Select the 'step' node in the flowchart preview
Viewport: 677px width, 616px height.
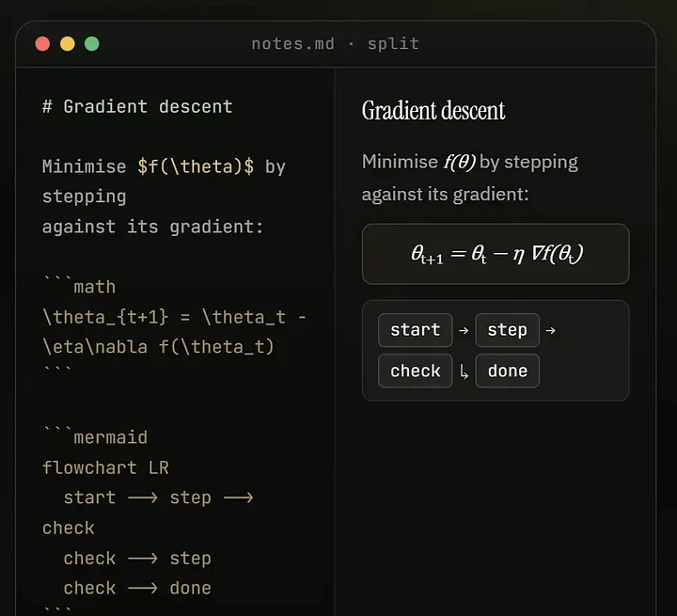tap(508, 330)
